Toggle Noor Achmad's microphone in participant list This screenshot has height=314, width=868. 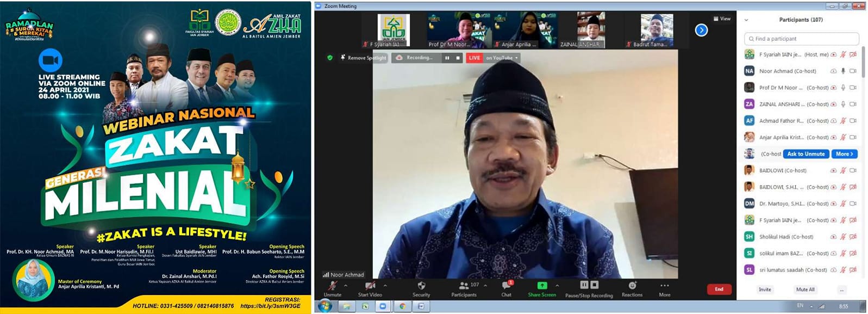point(843,71)
